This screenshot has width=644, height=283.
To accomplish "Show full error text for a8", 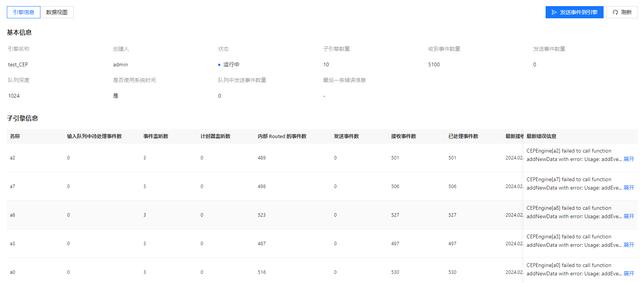I will [x=629, y=216].
